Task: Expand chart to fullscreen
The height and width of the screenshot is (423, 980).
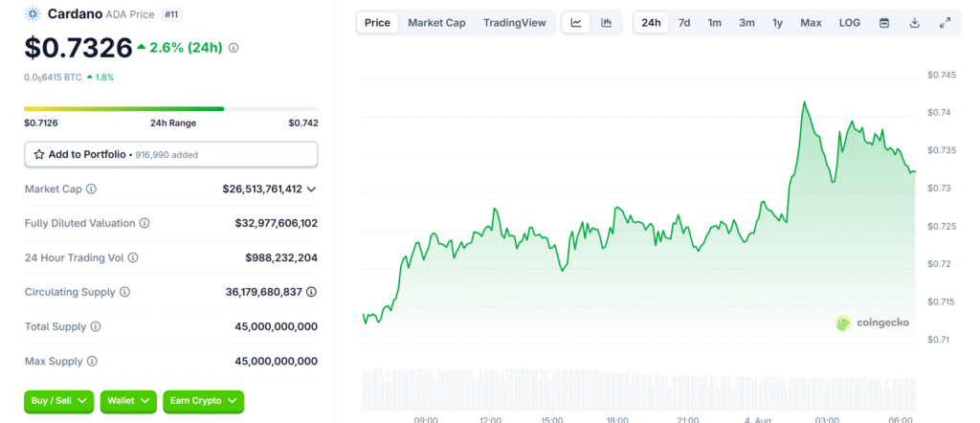Action: tap(945, 23)
